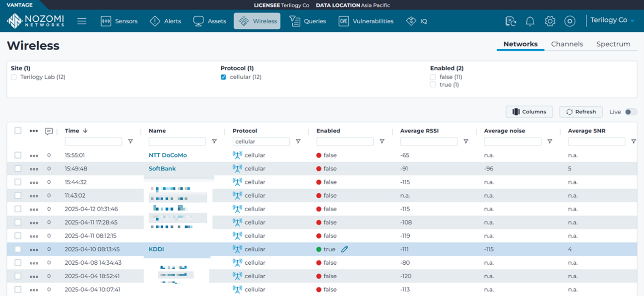Viewport: 644px width, 296px height.
Task: Click the Name filter input field
Action: click(177, 142)
